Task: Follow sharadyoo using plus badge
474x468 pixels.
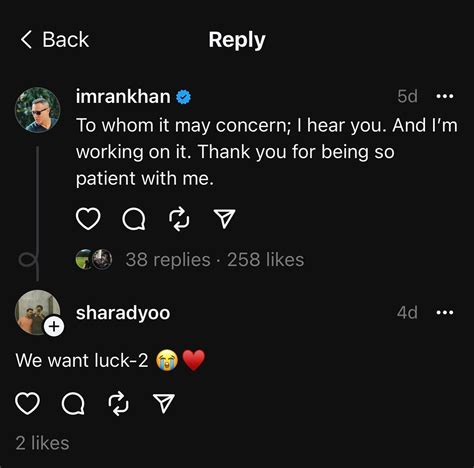Action: [x=54, y=326]
